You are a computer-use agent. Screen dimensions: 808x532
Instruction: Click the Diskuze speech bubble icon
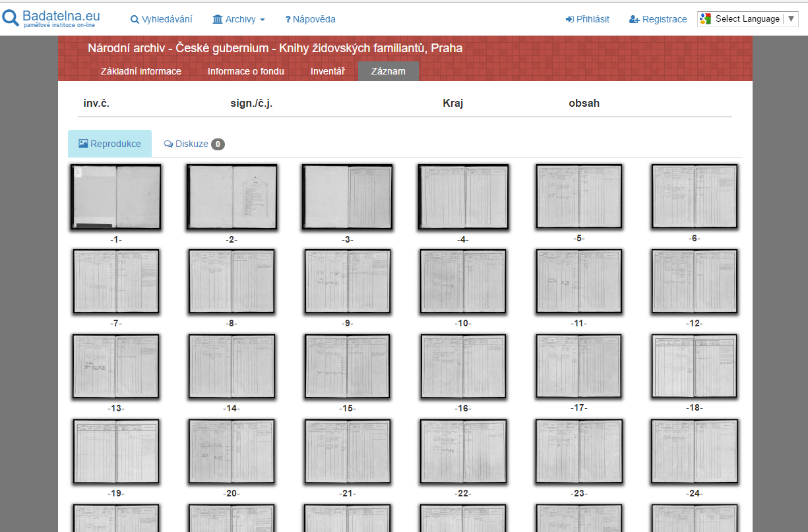tap(168, 144)
